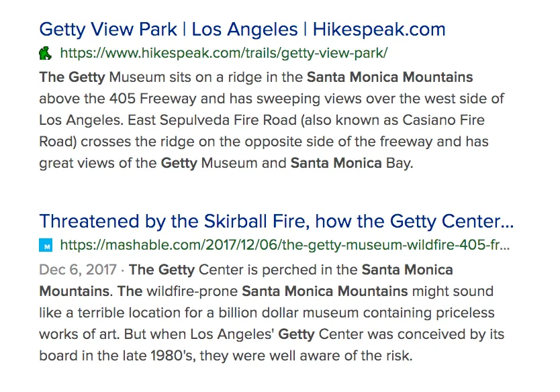Click bold The Getty before Center is perched
The width and height of the screenshot is (560, 392).
(162, 270)
